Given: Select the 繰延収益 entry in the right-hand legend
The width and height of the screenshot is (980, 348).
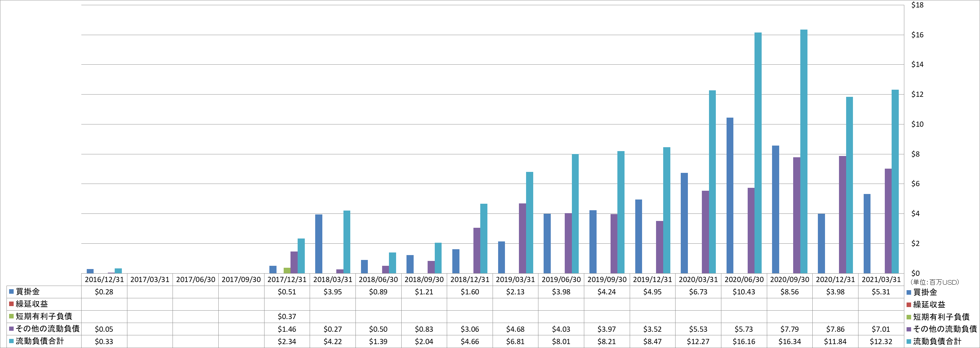Looking at the screenshot, I should coord(926,304).
